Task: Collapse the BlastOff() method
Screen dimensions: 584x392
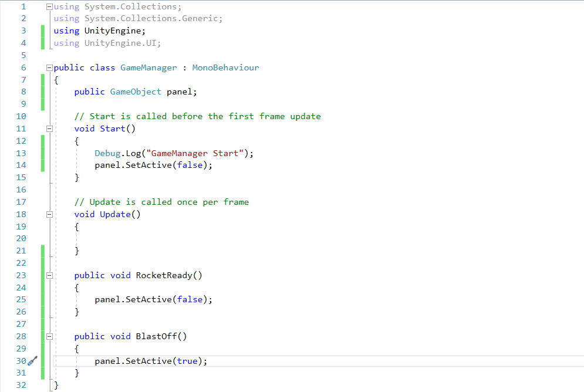Action: coord(49,336)
